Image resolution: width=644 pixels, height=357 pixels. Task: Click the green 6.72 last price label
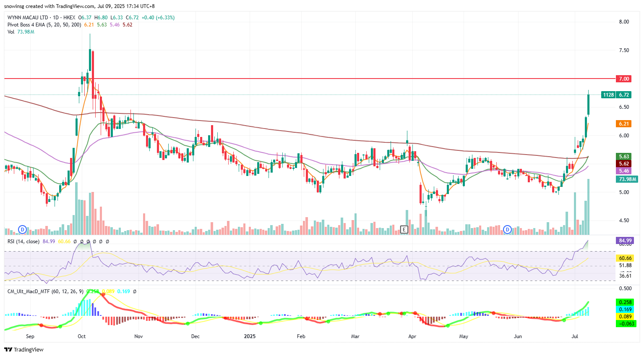(x=623, y=95)
